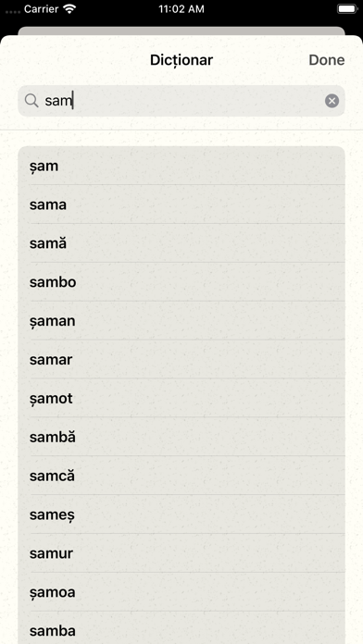This screenshot has width=363, height=644.
Task: Tap the "șamot" result
Action: point(181,398)
